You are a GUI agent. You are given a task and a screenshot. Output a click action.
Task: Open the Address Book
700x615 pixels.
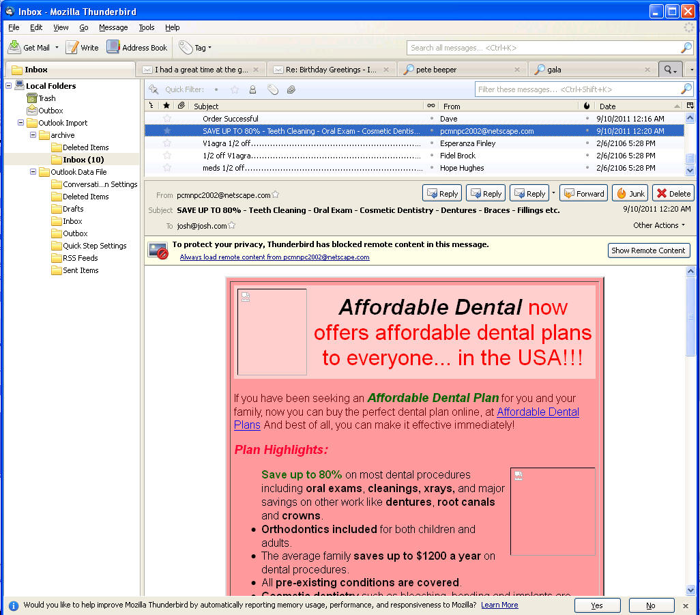(137, 48)
